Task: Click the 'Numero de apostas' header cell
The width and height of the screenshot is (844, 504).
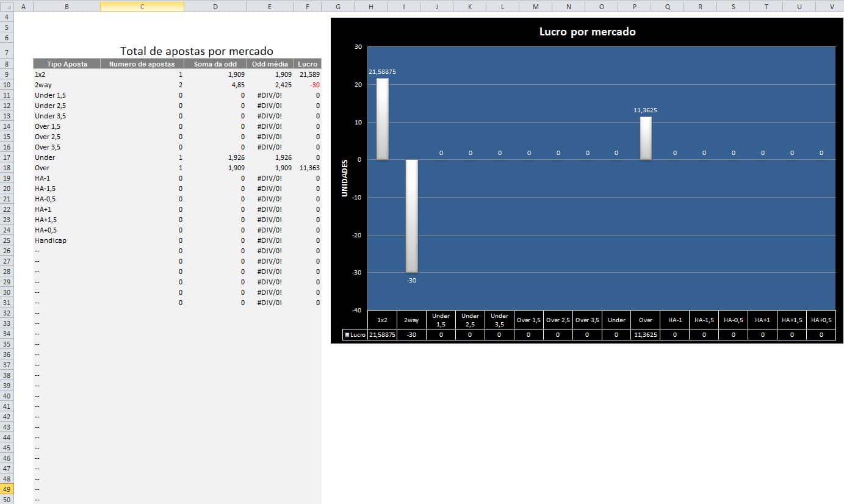Action: [142, 64]
